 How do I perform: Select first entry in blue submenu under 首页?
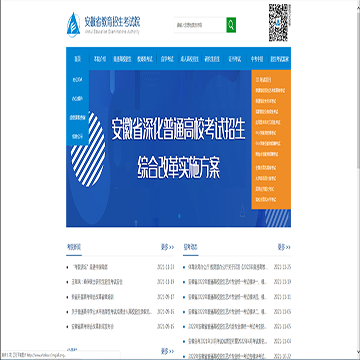pyautogui.click(x=77, y=80)
